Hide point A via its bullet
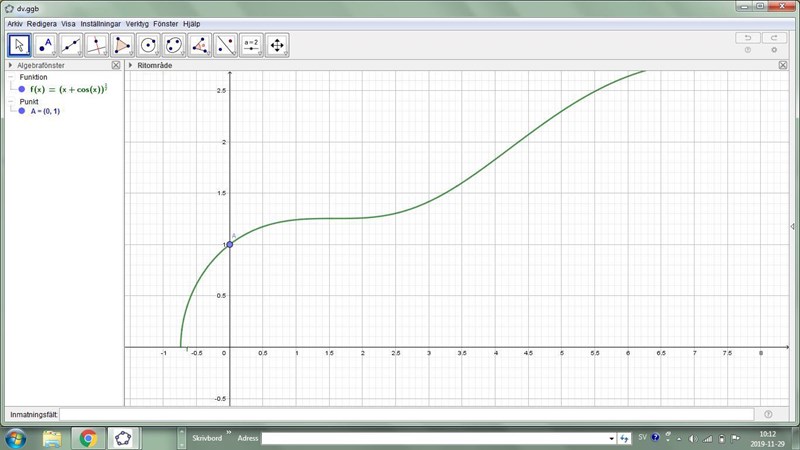Image resolution: width=800 pixels, height=450 pixels. (x=21, y=111)
